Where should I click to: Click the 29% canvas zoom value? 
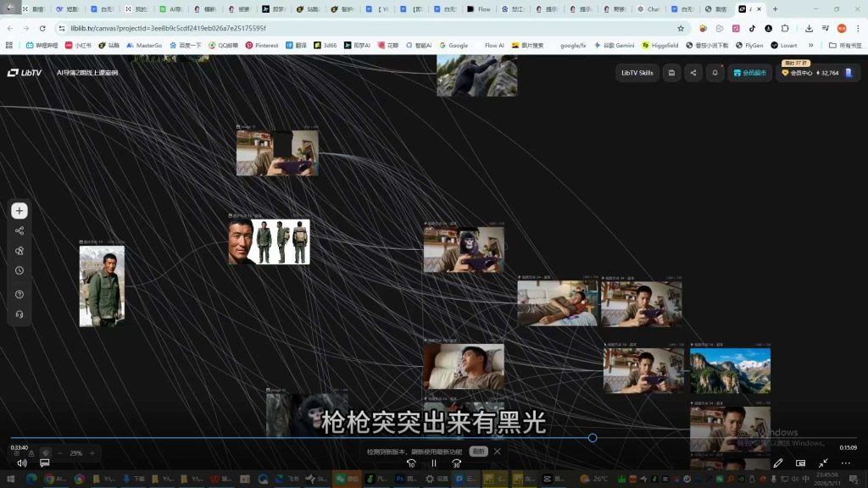click(x=75, y=453)
